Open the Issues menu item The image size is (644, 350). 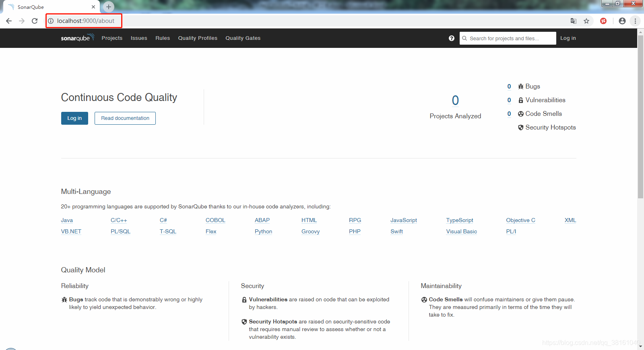click(139, 38)
